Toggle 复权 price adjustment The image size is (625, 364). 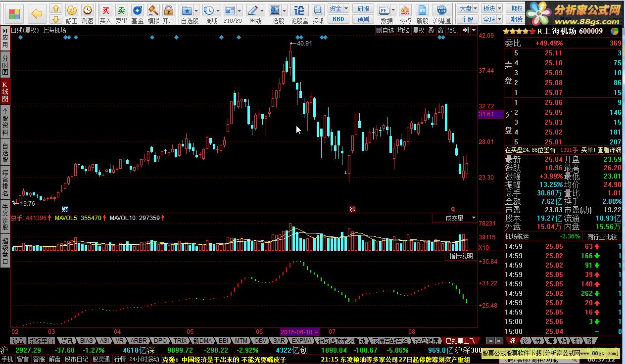pyautogui.click(x=419, y=30)
